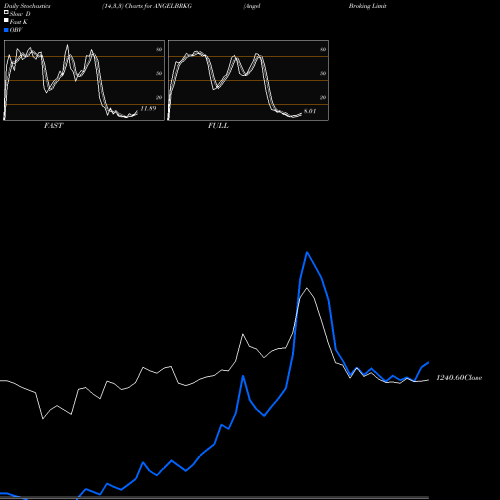500x500 pixels.
Task: Click the 8.01 value in FULL chart
Action: [x=310, y=111]
